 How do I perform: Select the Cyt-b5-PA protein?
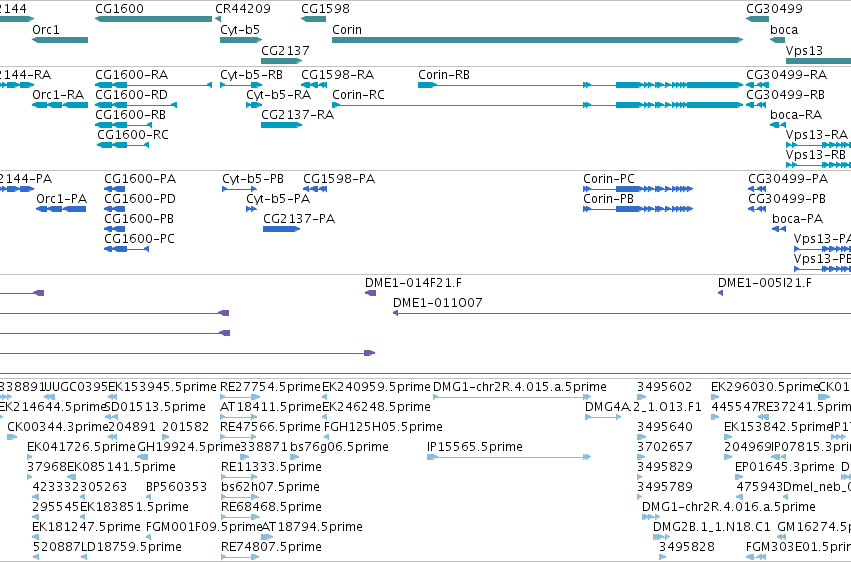(x=251, y=209)
